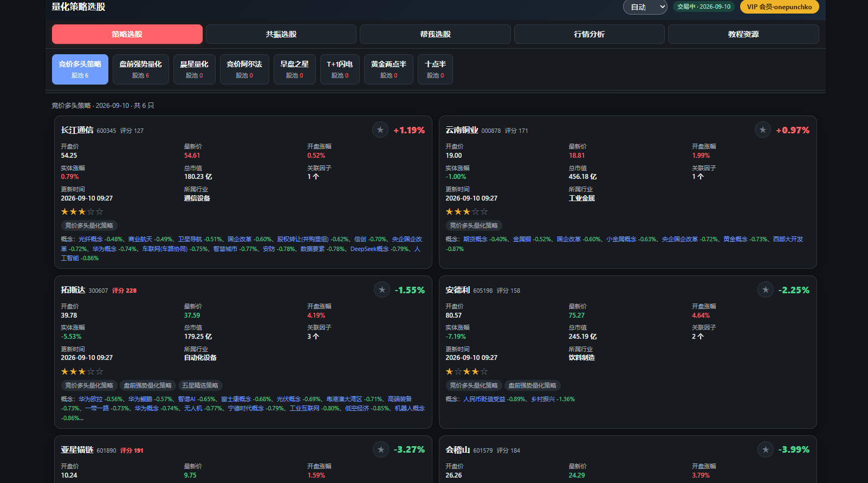Open 光纤概念 concept link

point(90,239)
